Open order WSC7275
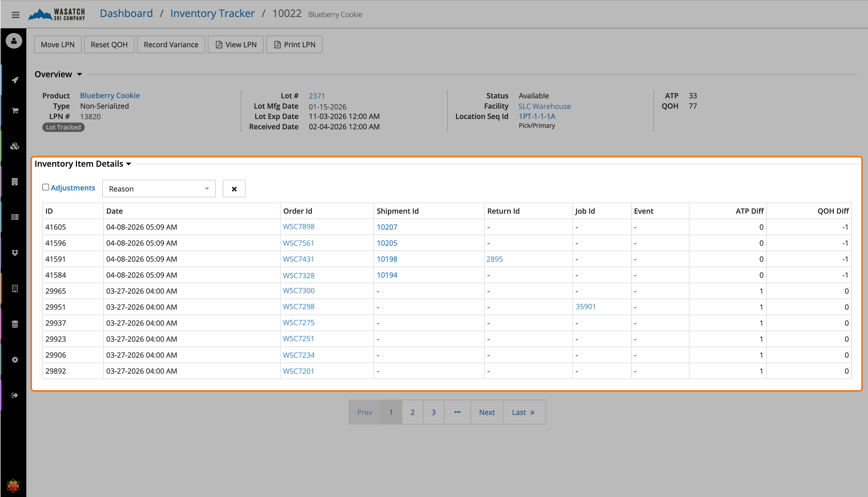The width and height of the screenshot is (868, 497). (x=298, y=323)
